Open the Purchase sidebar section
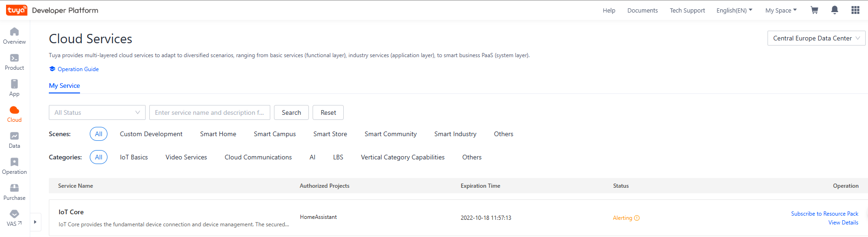The height and width of the screenshot is (237, 868). point(14,192)
